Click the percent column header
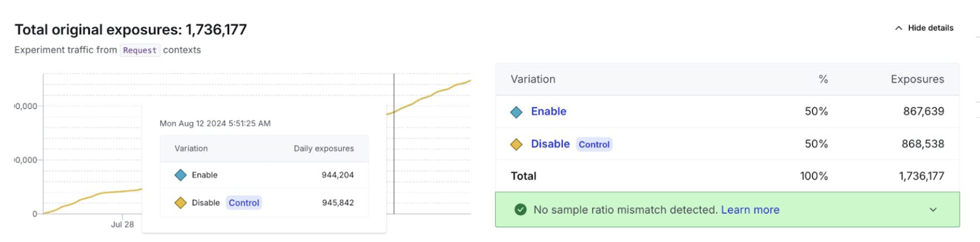The width and height of the screenshot is (980, 242). click(823, 79)
